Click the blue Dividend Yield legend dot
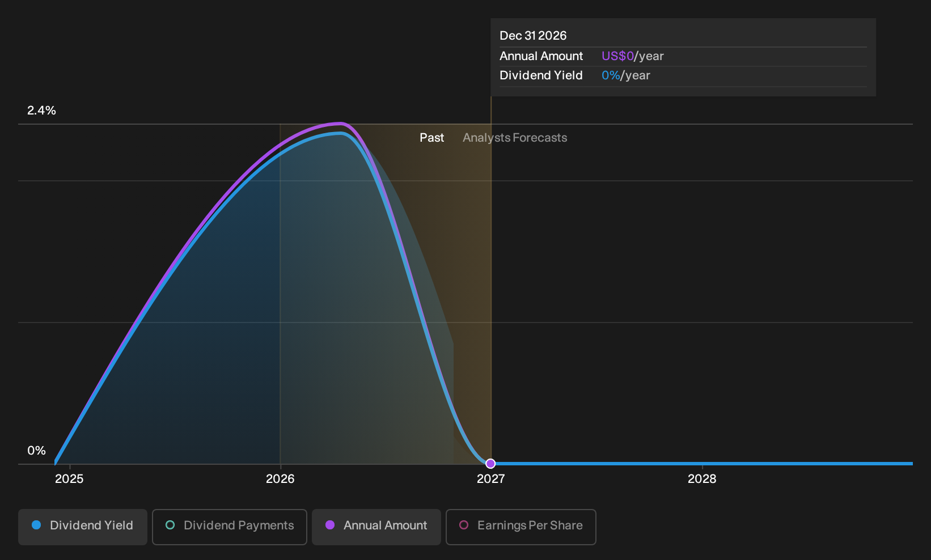The image size is (931, 560). click(36, 525)
